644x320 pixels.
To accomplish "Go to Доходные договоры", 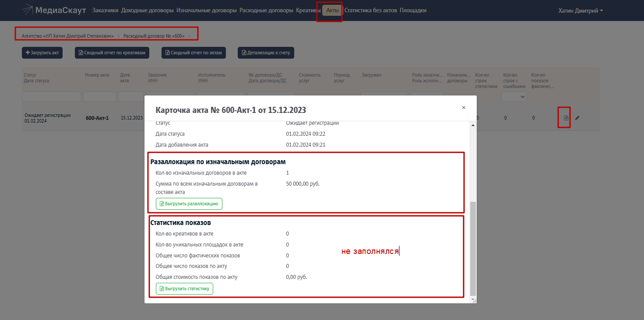I will [x=148, y=11].
